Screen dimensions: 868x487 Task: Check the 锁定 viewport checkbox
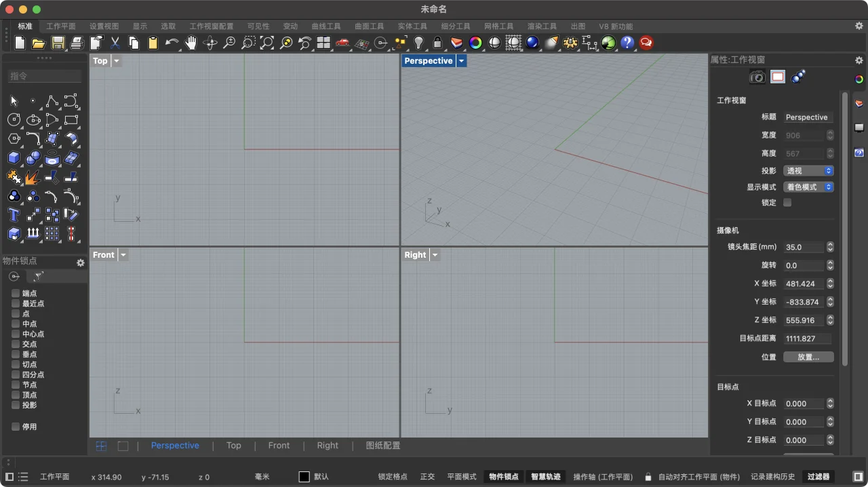[x=787, y=202]
